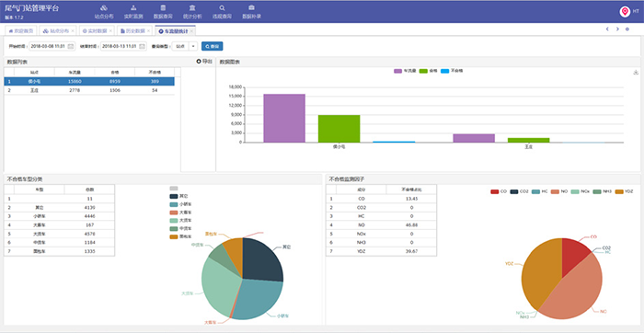Click the start time calendar icon
The height and width of the screenshot is (333, 644).
point(70,46)
